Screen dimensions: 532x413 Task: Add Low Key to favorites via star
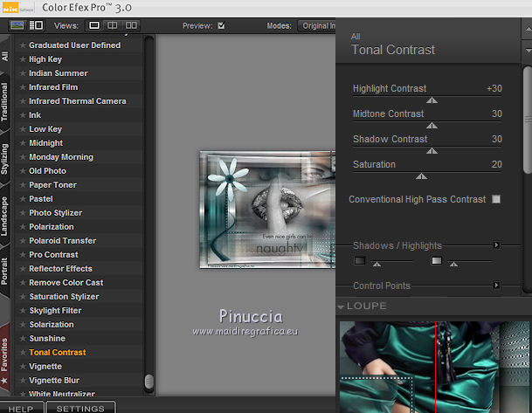[x=23, y=129]
